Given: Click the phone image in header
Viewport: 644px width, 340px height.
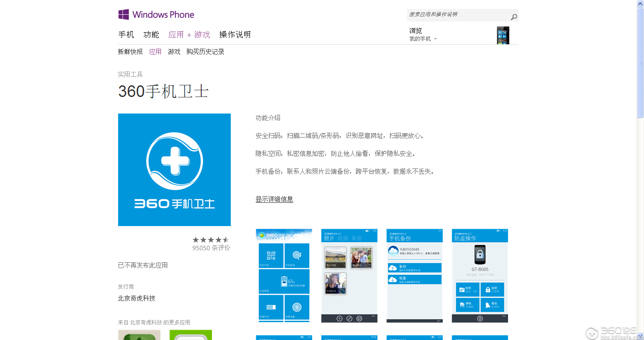Looking at the screenshot, I should tap(503, 35).
